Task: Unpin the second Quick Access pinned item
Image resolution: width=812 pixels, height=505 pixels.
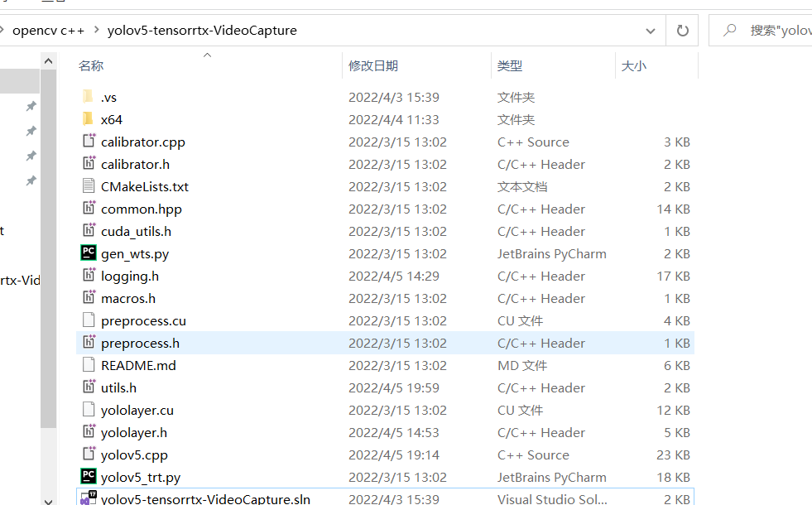Action: pyautogui.click(x=31, y=131)
